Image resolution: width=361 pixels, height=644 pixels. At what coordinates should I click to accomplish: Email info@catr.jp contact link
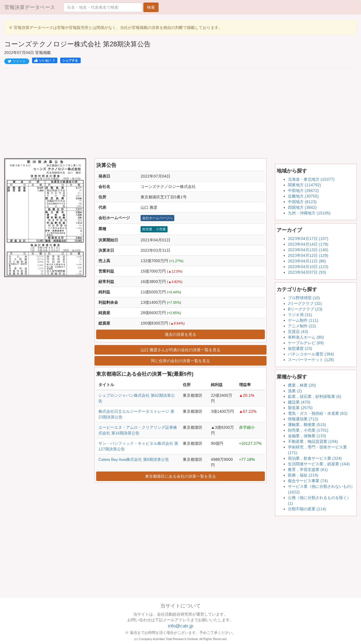coord(180,626)
